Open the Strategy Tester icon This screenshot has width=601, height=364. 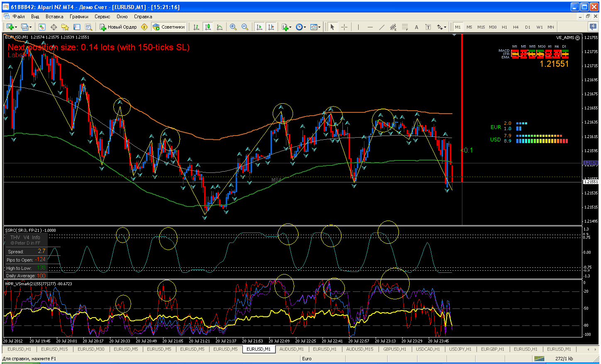click(88, 27)
